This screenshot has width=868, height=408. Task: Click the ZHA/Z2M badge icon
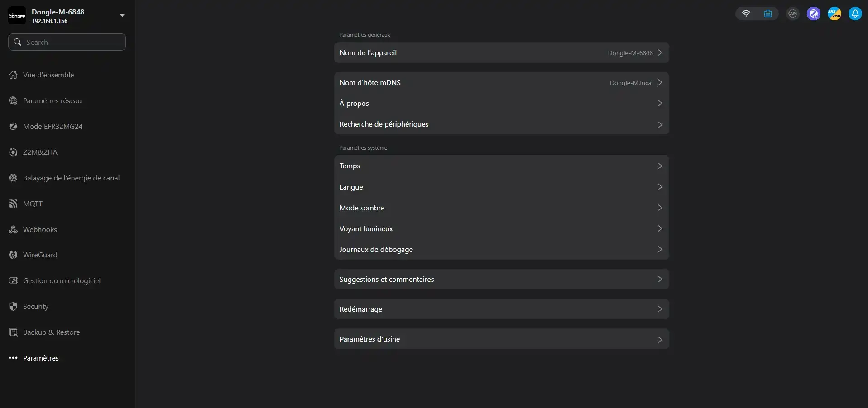[834, 14]
